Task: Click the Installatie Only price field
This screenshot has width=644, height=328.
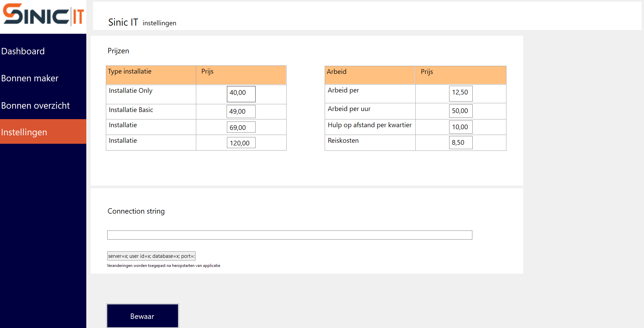Action: [241, 94]
